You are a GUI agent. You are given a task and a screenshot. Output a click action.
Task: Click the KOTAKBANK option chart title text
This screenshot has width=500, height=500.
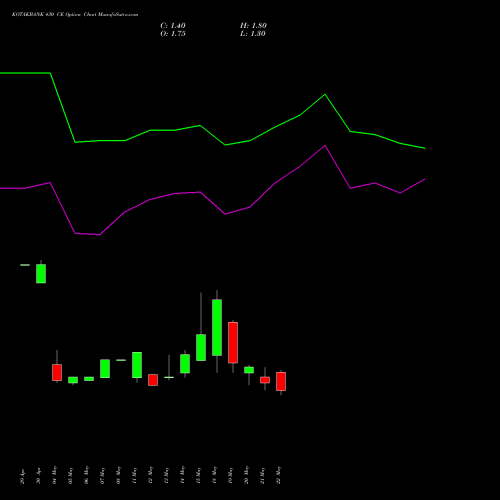click(x=75, y=15)
